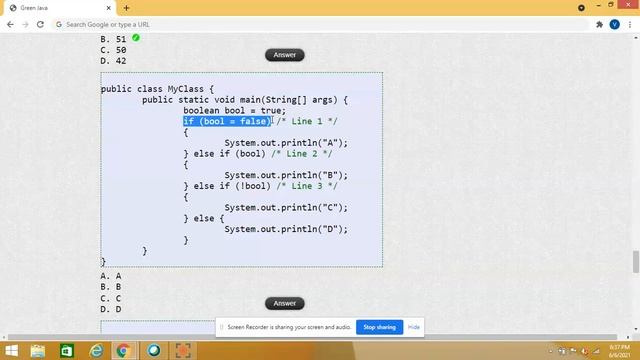Minimize the Chrome window

pos(598,5)
